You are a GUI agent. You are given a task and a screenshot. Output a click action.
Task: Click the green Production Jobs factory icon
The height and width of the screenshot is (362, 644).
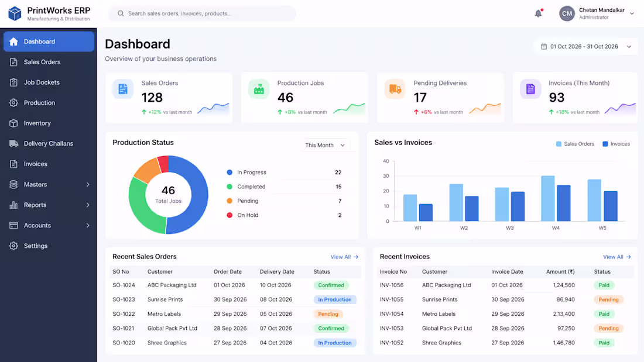point(259,89)
